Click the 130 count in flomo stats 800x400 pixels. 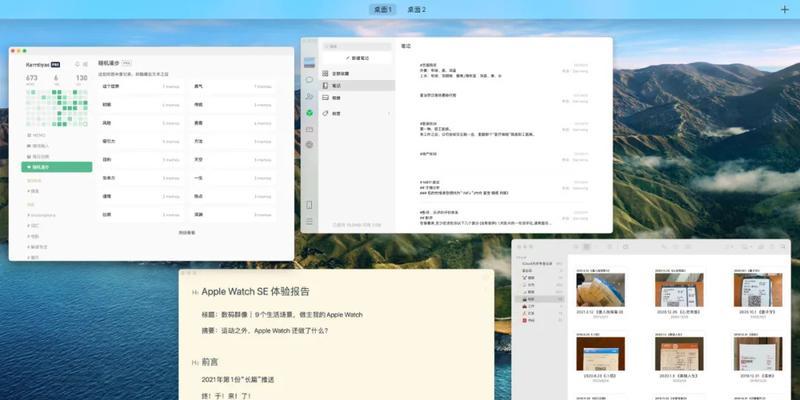pos(82,78)
